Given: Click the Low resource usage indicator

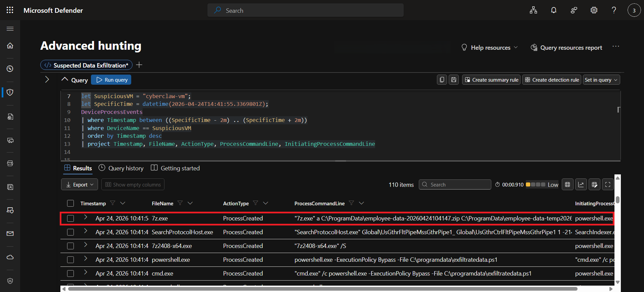Looking at the screenshot, I should (542, 184).
